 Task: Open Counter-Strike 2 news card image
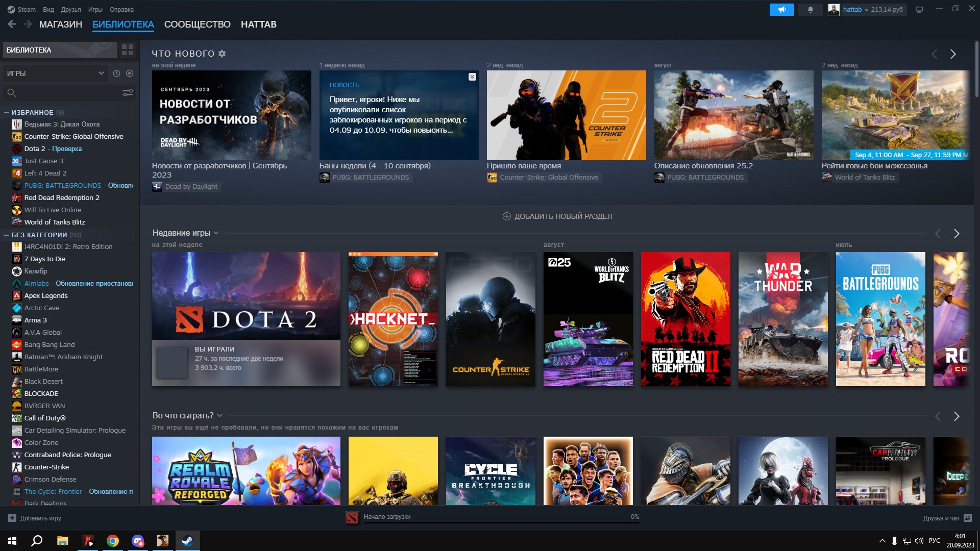click(567, 115)
